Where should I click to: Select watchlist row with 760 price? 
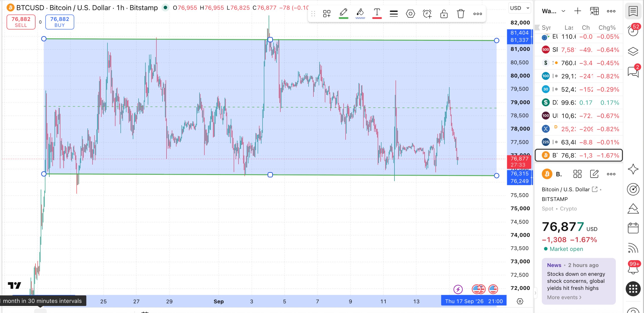579,63
